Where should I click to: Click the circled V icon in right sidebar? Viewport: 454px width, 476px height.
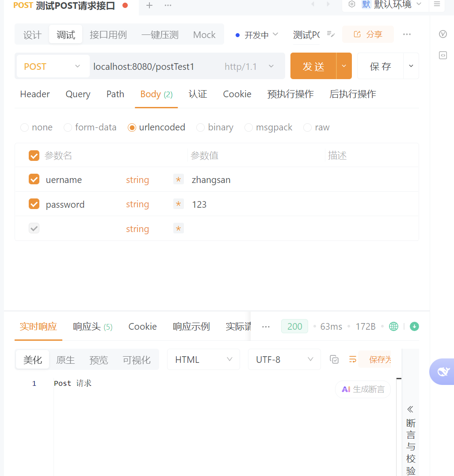(443, 34)
